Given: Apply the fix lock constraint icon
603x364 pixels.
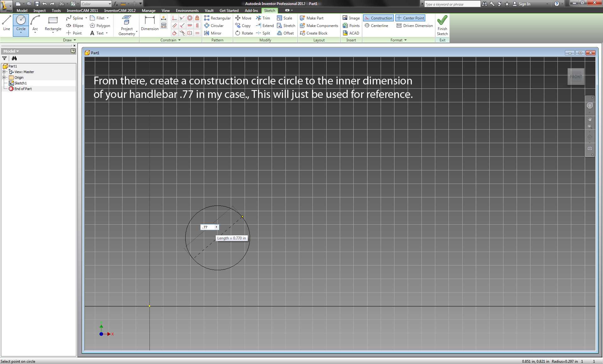Looking at the screenshot, I should pos(197,18).
